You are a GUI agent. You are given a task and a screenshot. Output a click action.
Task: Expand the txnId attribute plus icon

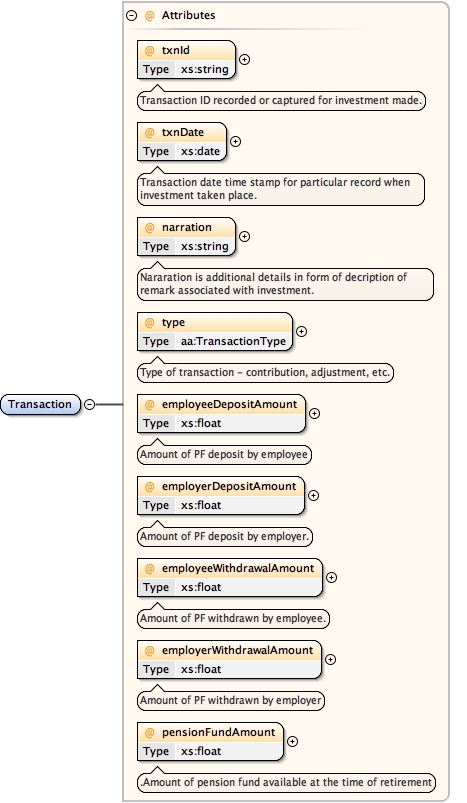point(245,59)
